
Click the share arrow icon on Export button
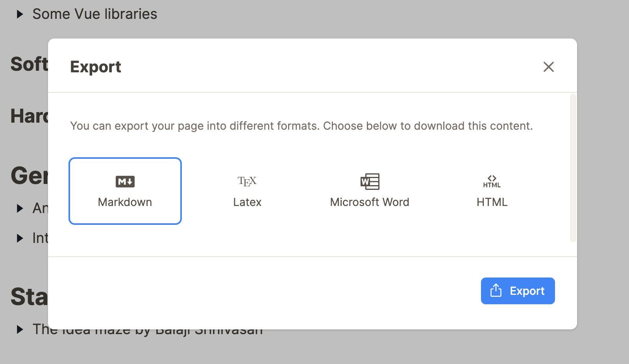[496, 290]
